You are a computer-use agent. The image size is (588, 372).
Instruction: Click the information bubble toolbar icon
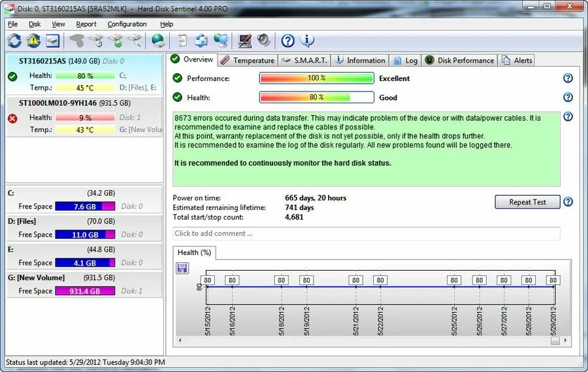307,41
